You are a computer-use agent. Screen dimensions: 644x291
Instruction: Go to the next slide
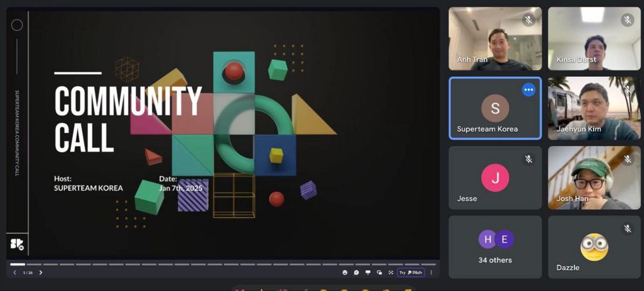41,272
